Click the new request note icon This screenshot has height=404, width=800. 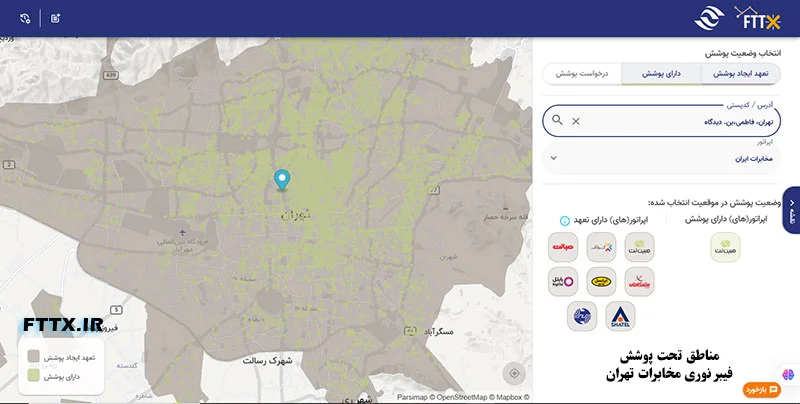pos(56,18)
